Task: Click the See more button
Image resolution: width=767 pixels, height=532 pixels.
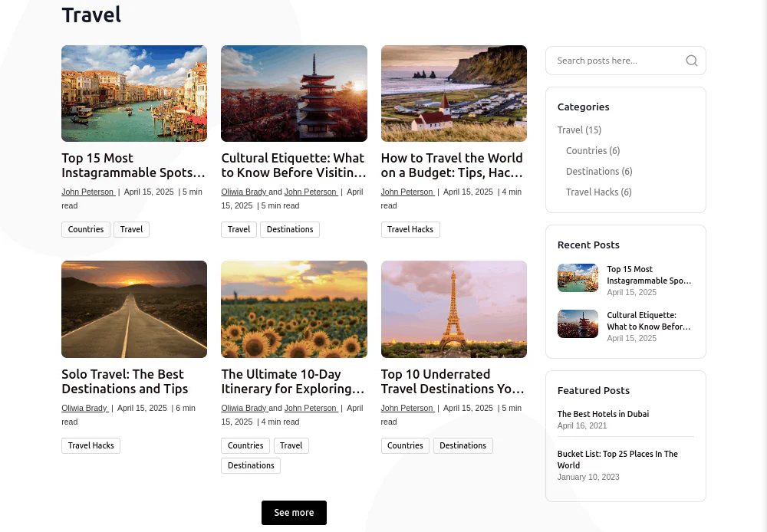Action: coord(294,512)
